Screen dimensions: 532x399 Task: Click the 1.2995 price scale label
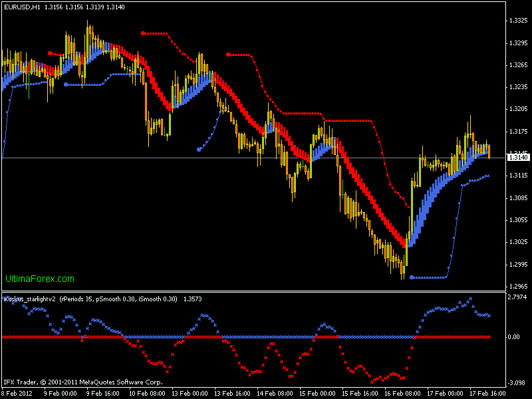pos(519,265)
